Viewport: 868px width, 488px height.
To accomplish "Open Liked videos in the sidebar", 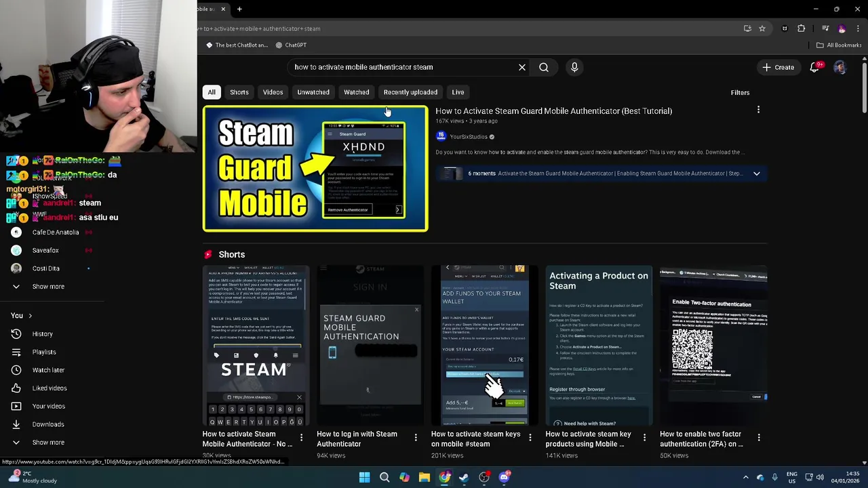I will 50,388.
